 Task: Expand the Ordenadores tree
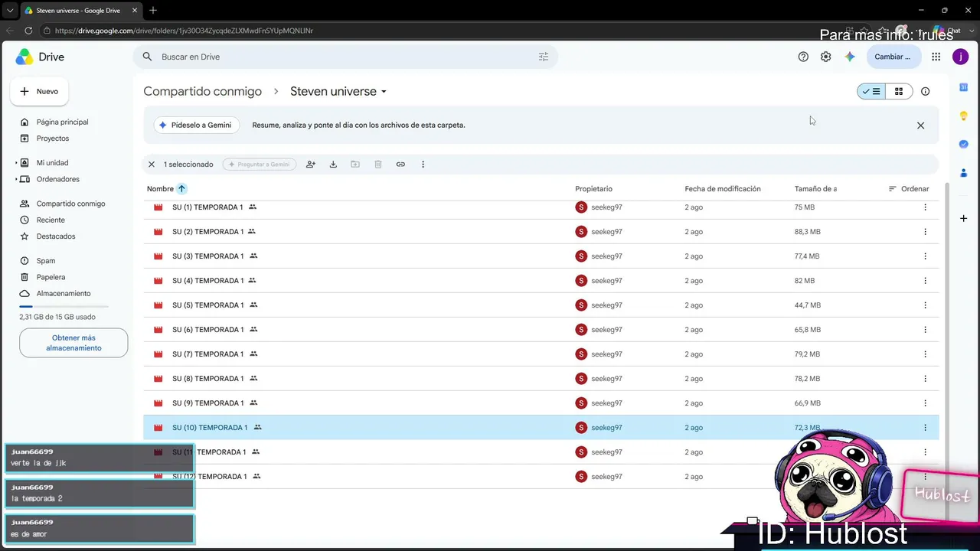coord(16,179)
